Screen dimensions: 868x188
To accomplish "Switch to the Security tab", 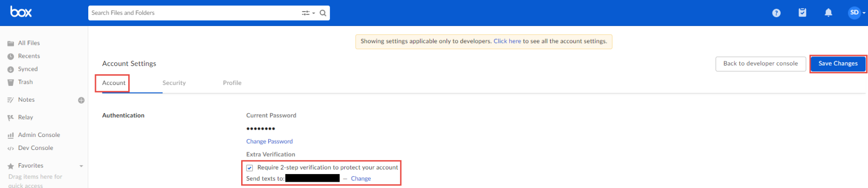I will coord(174,83).
